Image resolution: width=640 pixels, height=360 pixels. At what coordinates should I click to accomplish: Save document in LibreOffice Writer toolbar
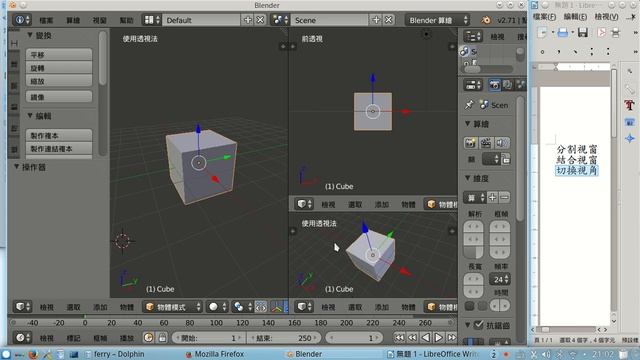pyautogui.click(x=582, y=33)
